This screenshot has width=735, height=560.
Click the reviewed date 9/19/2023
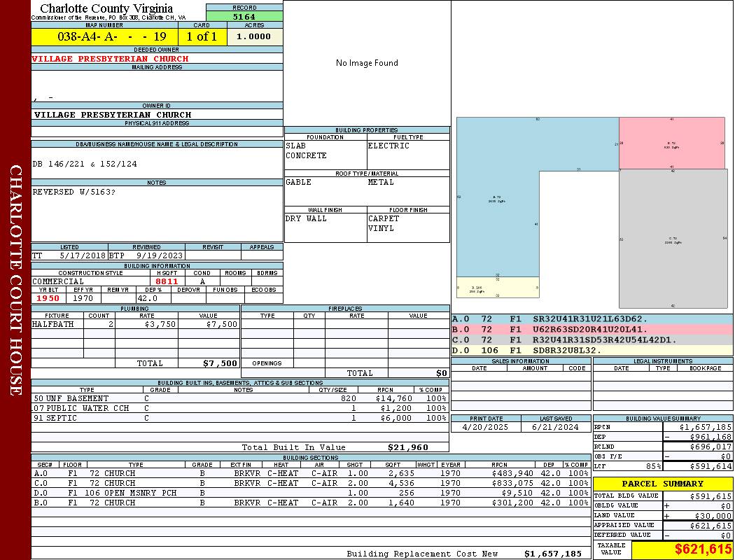[x=160, y=255]
